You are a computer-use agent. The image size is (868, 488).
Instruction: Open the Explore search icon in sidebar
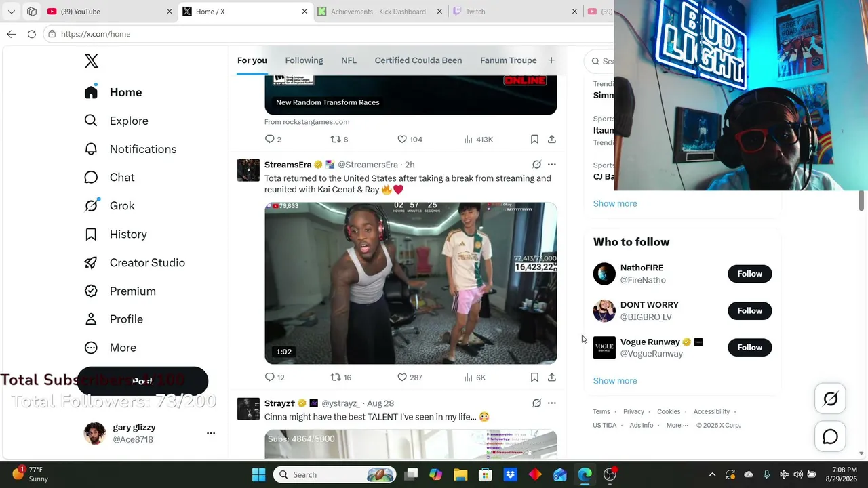[91, 121]
